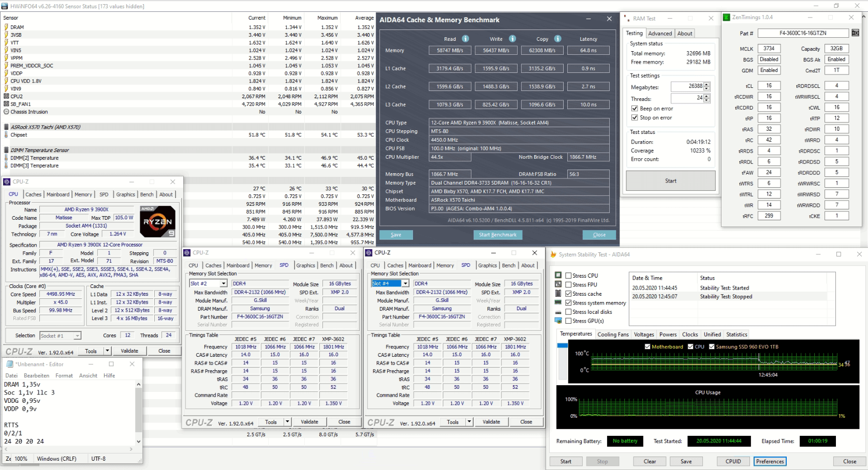Click the ZenTimings app icon in its title bar
868x470 pixels.
click(727, 18)
